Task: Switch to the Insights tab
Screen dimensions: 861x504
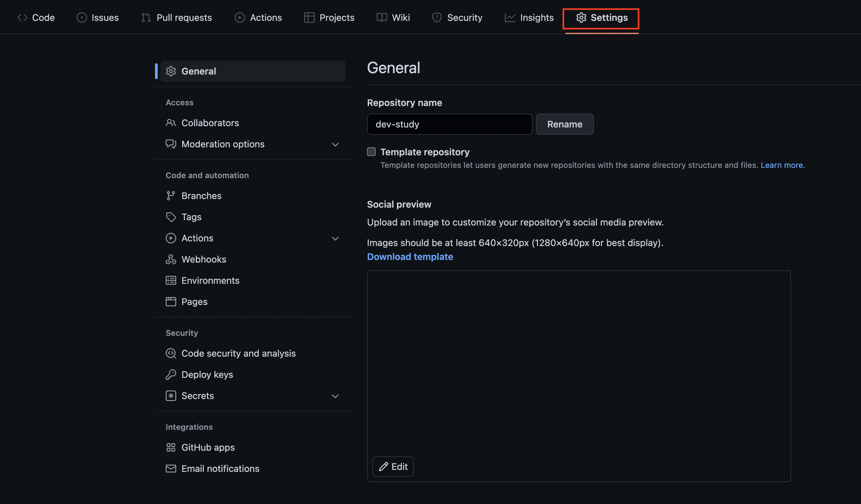Action: pos(529,18)
